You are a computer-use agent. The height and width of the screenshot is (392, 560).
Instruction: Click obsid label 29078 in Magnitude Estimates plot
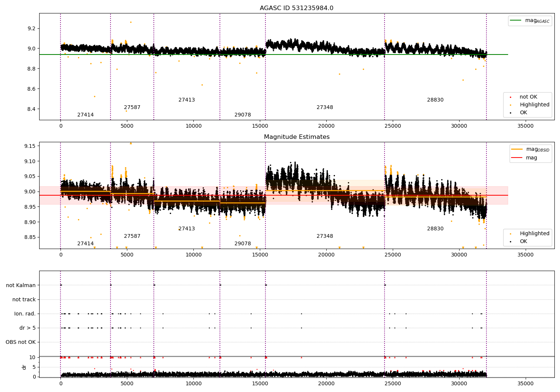click(x=243, y=244)
